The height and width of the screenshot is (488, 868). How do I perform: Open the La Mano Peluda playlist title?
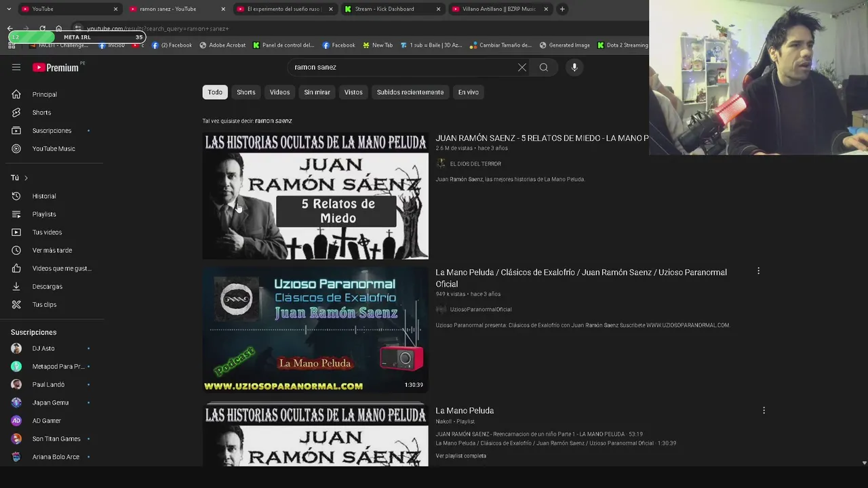pyautogui.click(x=465, y=411)
